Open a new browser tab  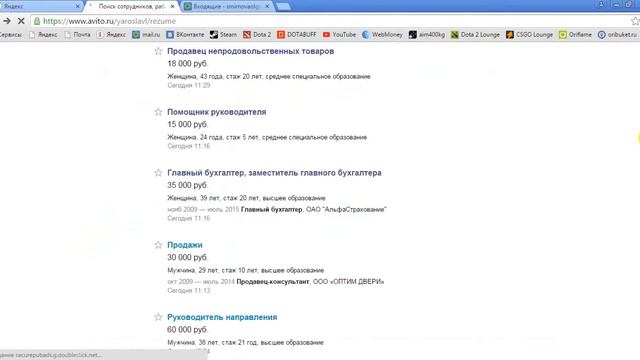pos(283,7)
